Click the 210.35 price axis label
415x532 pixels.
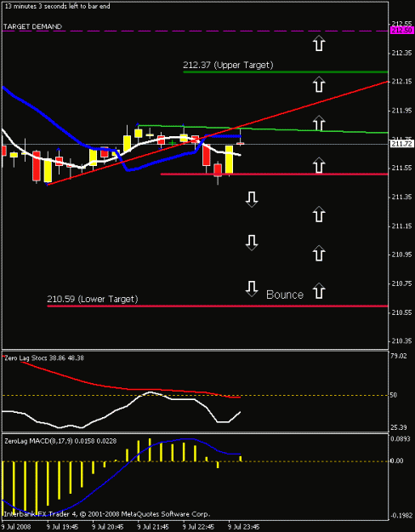tap(401, 341)
